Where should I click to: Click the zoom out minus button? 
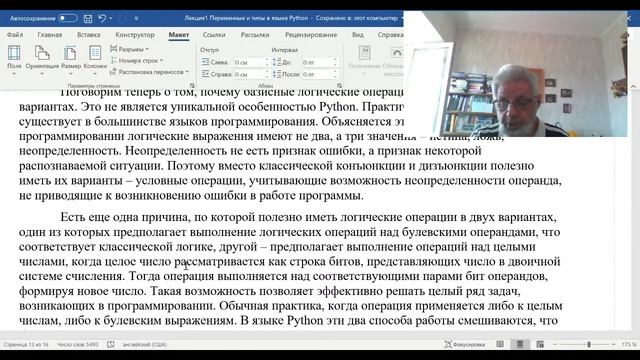pos(554,344)
